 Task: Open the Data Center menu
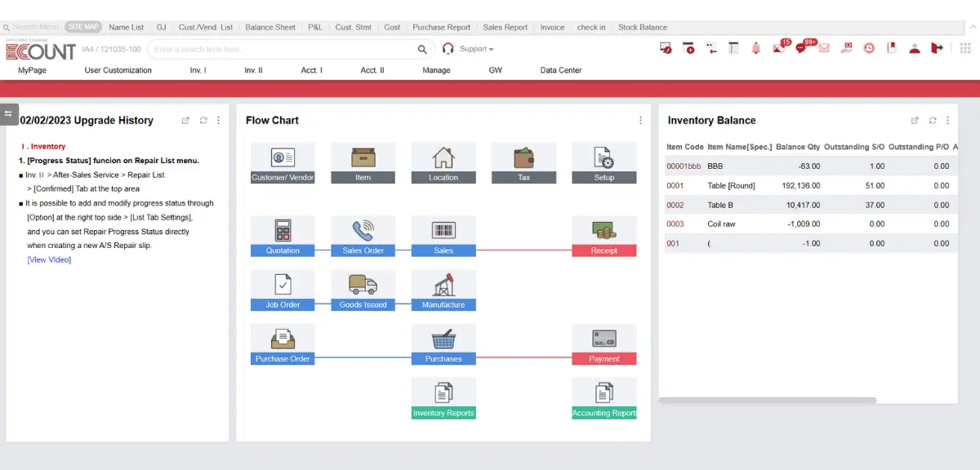pyautogui.click(x=561, y=70)
